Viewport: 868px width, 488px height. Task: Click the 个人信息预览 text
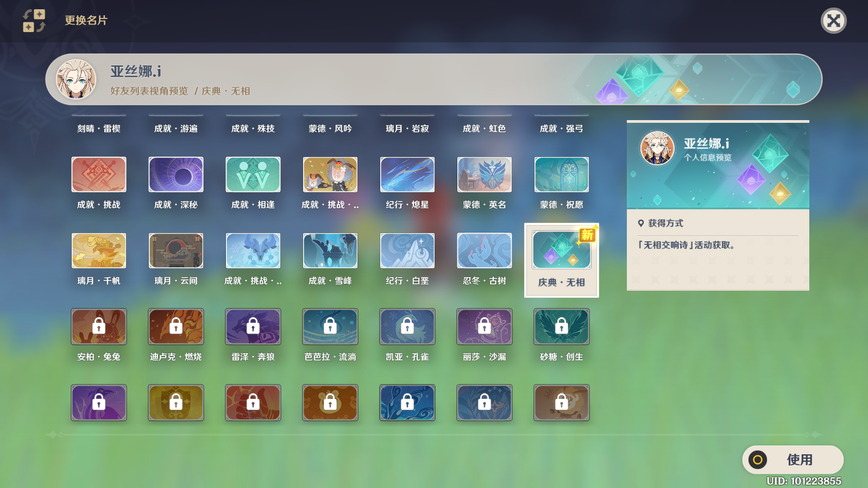(x=708, y=158)
